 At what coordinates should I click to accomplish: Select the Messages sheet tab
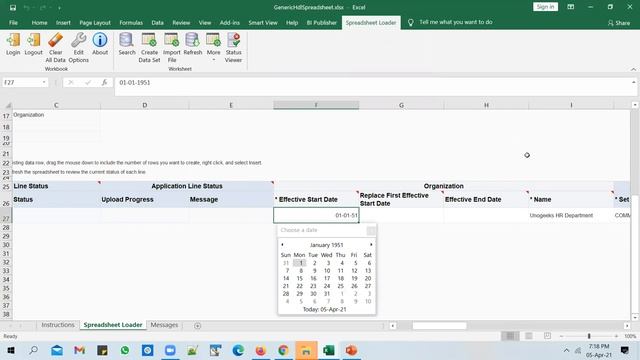pyautogui.click(x=164, y=325)
